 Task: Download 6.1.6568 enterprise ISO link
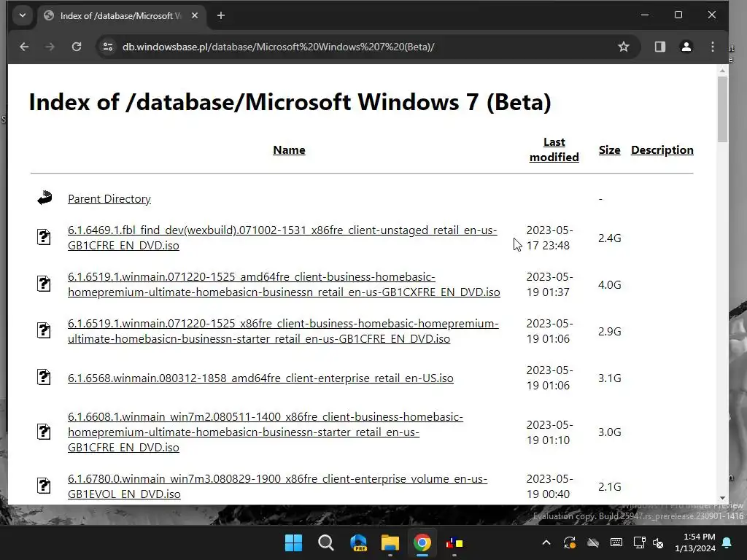(260, 378)
